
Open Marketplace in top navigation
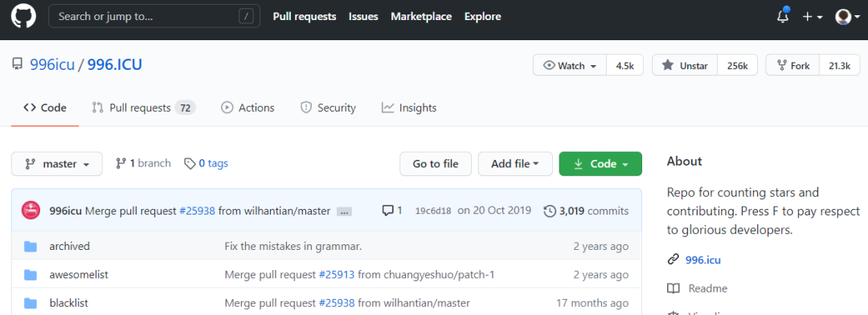click(421, 17)
